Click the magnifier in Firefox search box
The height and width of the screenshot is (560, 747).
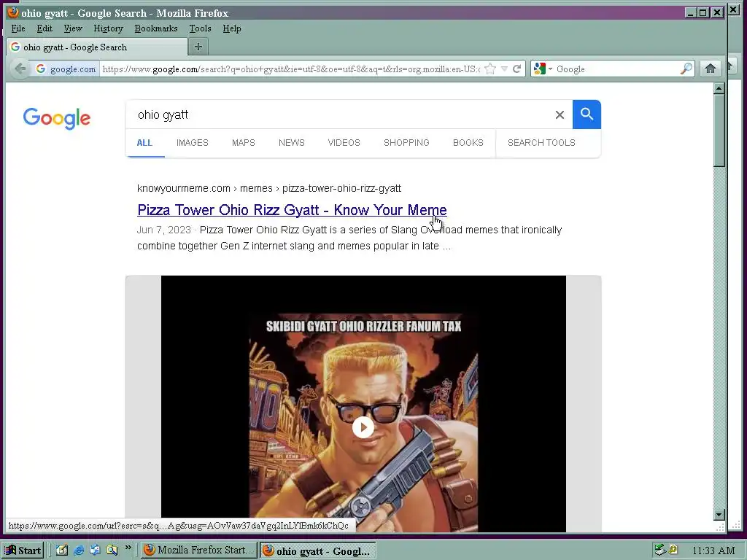coord(686,69)
